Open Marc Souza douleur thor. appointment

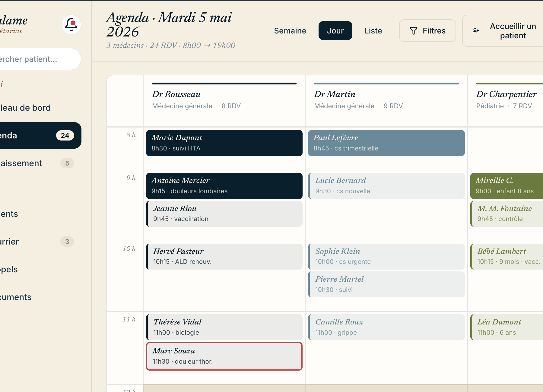(x=224, y=356)
